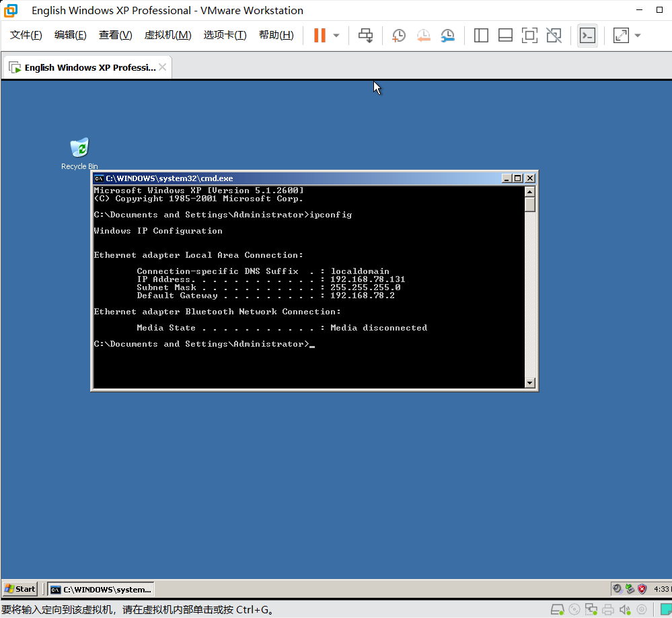
Task: Click the VMware message log note icon
Action: click(x=667, y=609)
